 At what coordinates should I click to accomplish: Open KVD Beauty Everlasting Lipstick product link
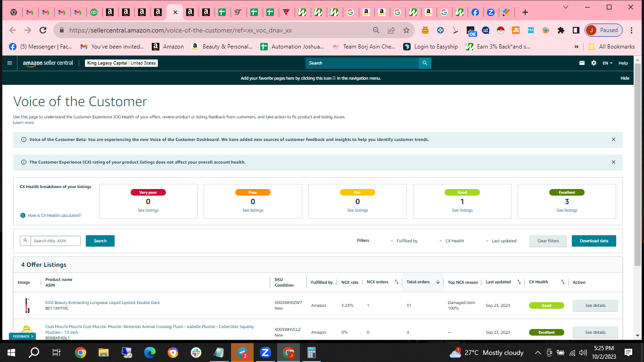pos(102,303)
